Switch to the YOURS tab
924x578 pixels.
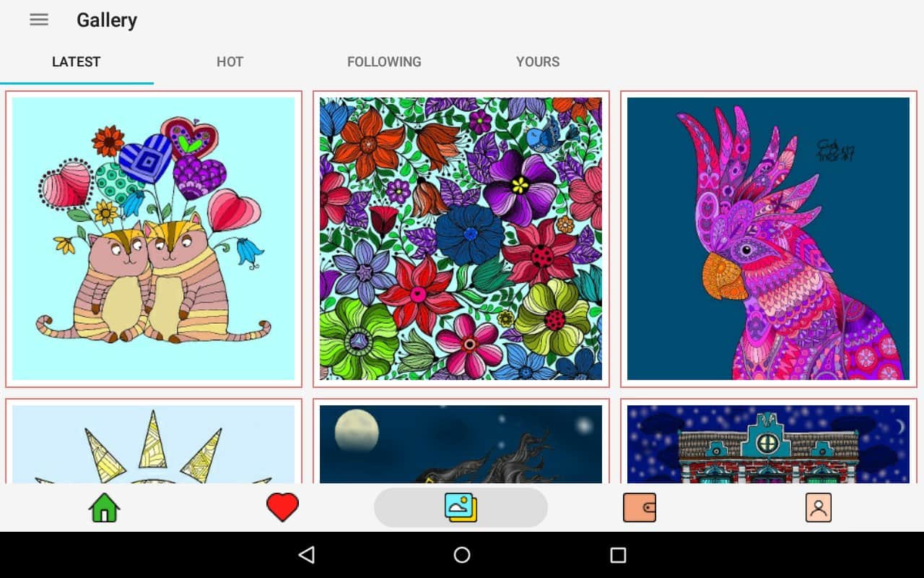point(538,62)
